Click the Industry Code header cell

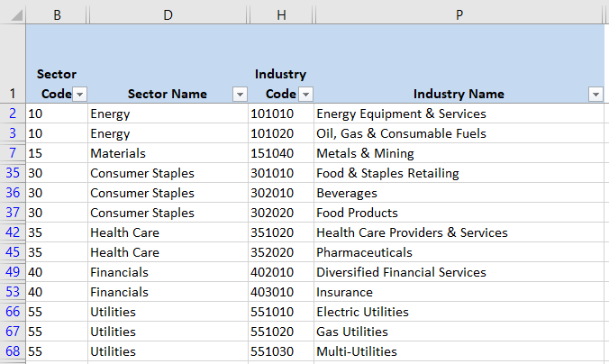pyautogui.click(x=281, y=64)
